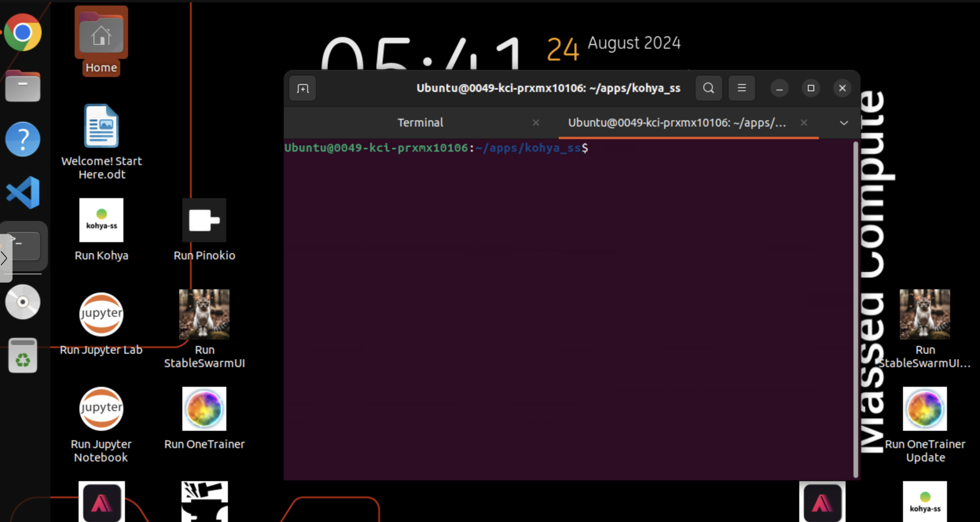Launch Run Jupyter Lab
980x522 pixels.
pyautogui.click(x=101, y=314)
